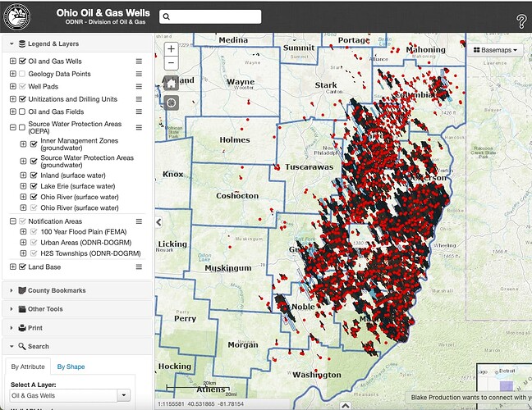Switch to the By Shape tab

(x=71, y=367)
